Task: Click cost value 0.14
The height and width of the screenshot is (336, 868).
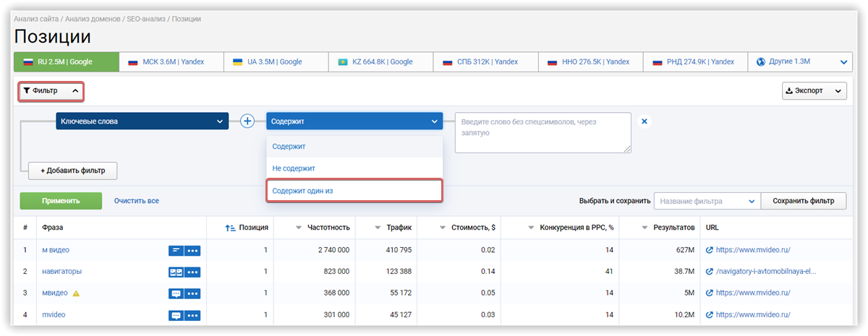Action: click(488, 272)
